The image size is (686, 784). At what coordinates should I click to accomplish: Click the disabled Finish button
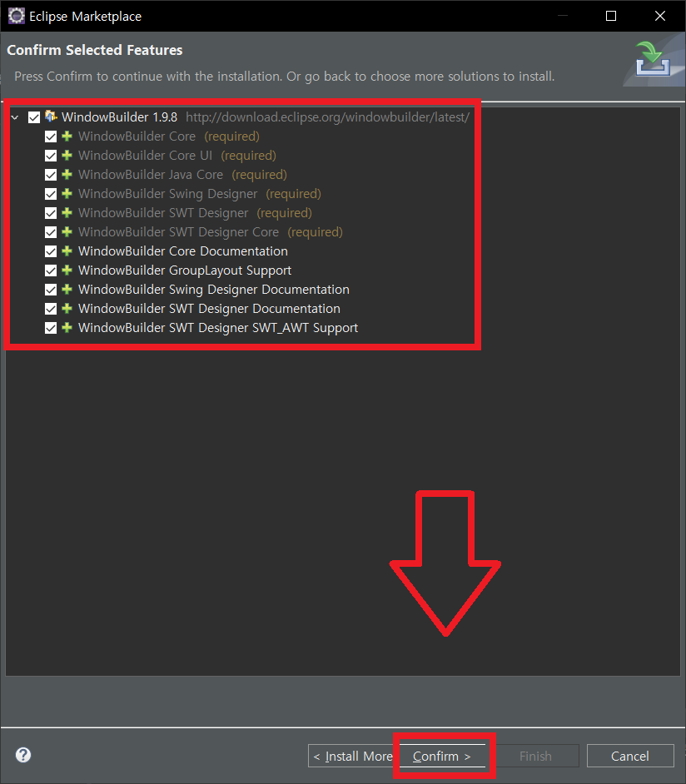535,756
